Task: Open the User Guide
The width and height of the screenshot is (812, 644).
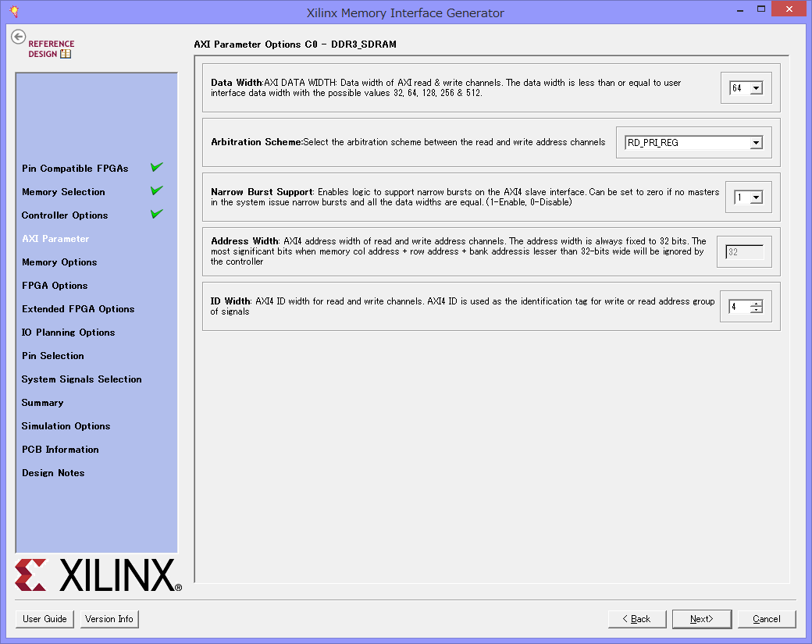Action: (x=45, y=619)
